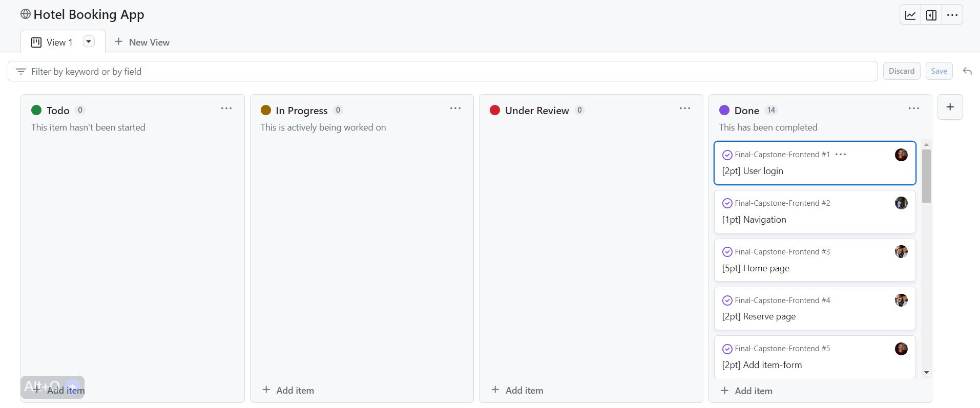
Task: Click assignee avatar on Add item-form card
Action: 901,349
